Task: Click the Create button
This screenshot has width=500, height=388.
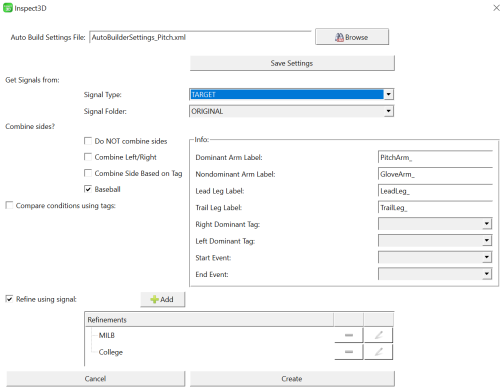Action: [292, 379]
